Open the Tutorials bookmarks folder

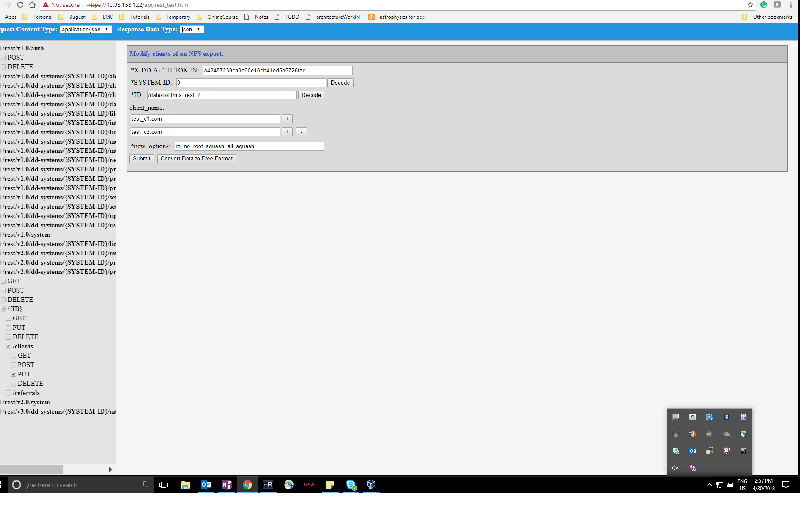pyautogui.click(x=135, y=17)
